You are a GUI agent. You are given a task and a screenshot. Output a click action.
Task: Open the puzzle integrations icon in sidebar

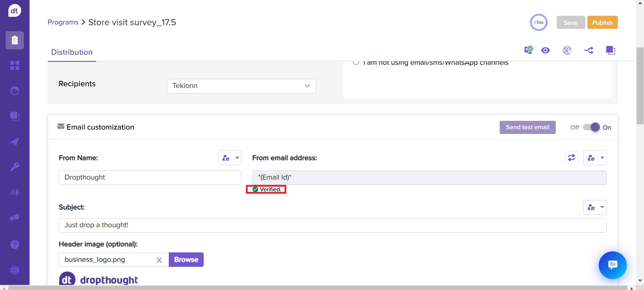15,217
